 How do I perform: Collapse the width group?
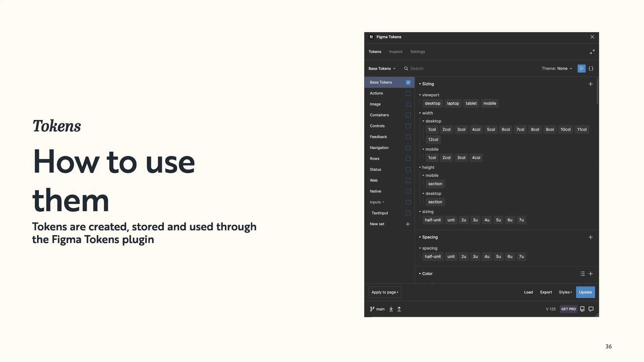click(x=420, y=113)
